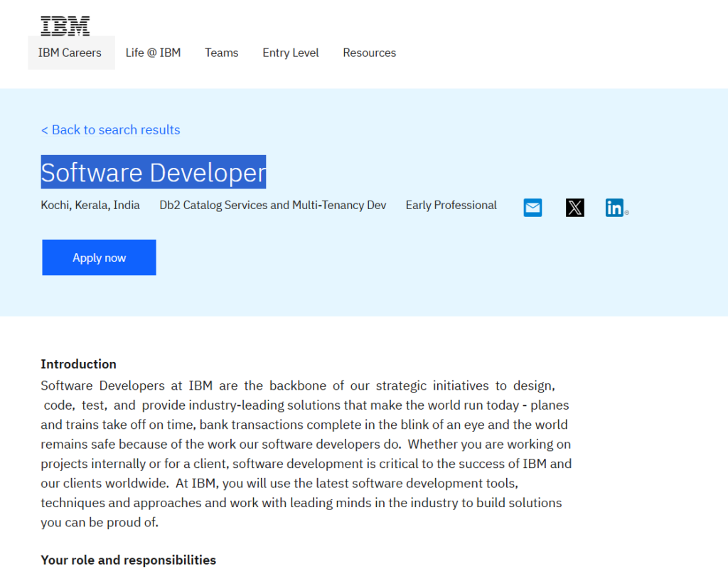Click the Software Developer job title
The height and width of the screenshot is (569, 728).
tap(154, 172)
